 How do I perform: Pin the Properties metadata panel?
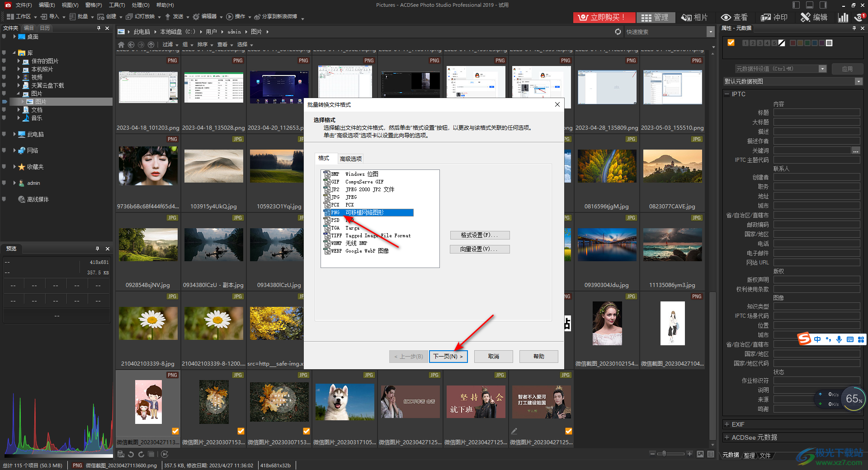point(854,28)
